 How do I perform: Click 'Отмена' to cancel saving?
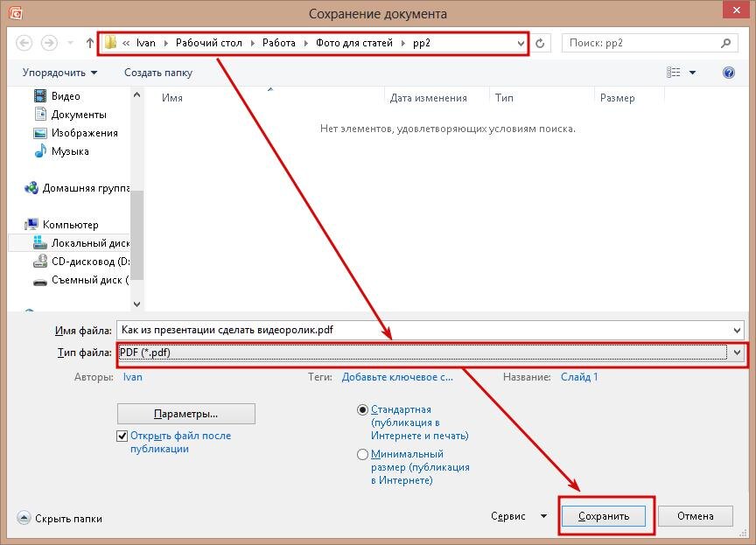point(696,516)
